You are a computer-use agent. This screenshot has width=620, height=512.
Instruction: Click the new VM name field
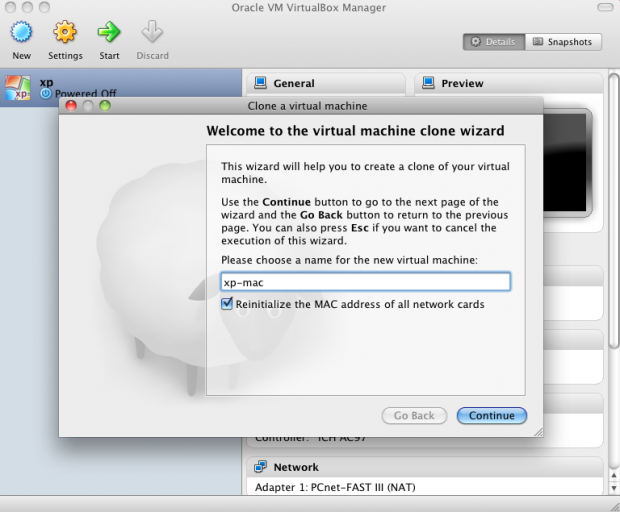[x=365, y=282]
